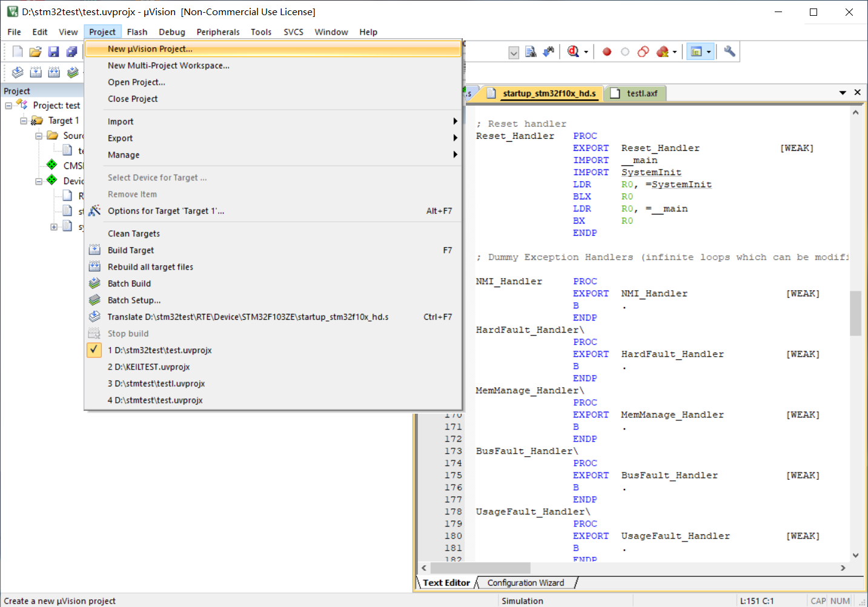This screenshot has width=868, height=607.
Task: Click the Translate toolbar icon
Action: 18,73
